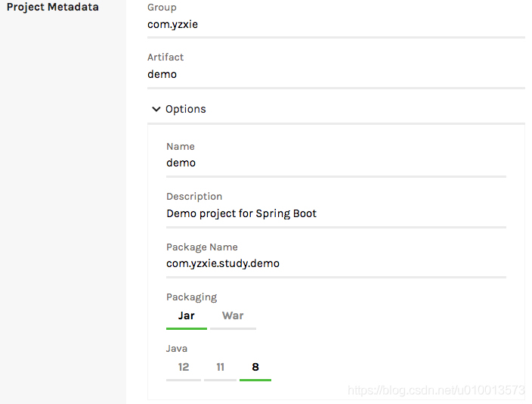Focus the Artifact input field
Image resolution: width=532 pixels, height=404 pixels.
[336, 74]
